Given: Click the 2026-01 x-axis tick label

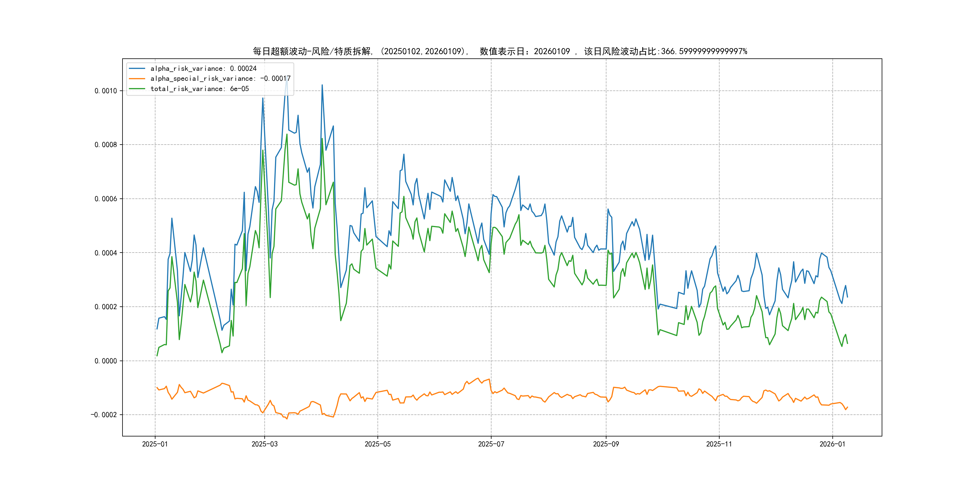Looking at the screenshot, I should (832, 444).
